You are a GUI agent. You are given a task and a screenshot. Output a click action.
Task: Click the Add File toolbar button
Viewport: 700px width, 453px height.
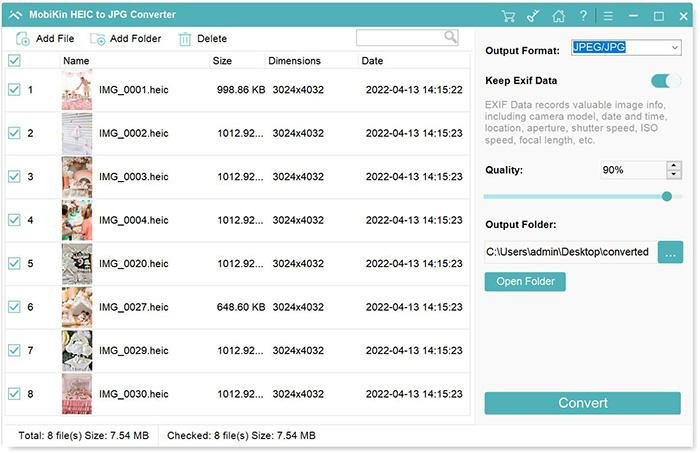[45, 39]
